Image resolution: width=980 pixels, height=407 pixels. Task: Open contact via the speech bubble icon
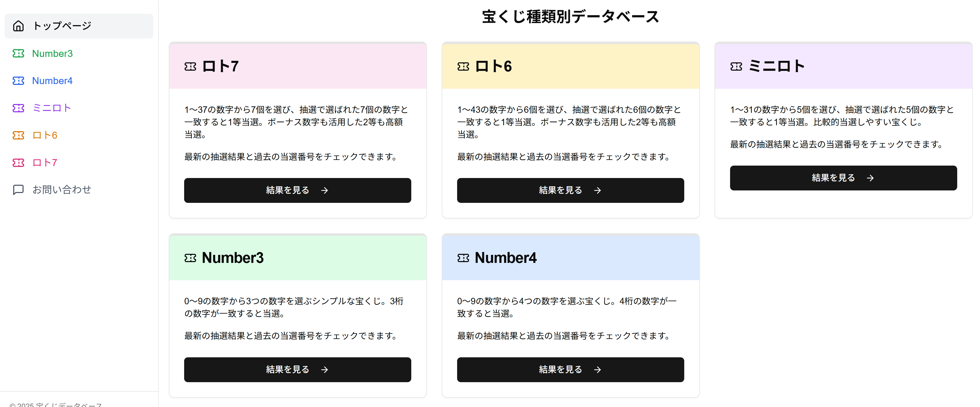click(x=18, y=190)
